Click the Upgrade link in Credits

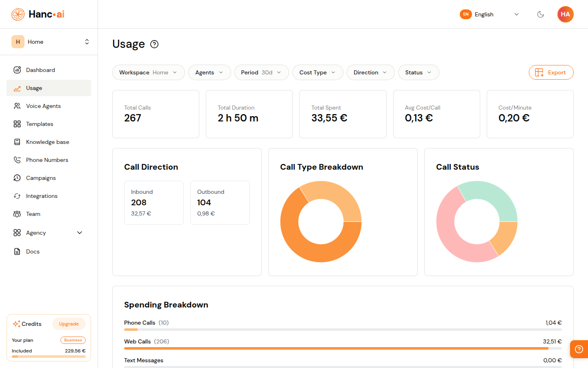coord(69,323)
